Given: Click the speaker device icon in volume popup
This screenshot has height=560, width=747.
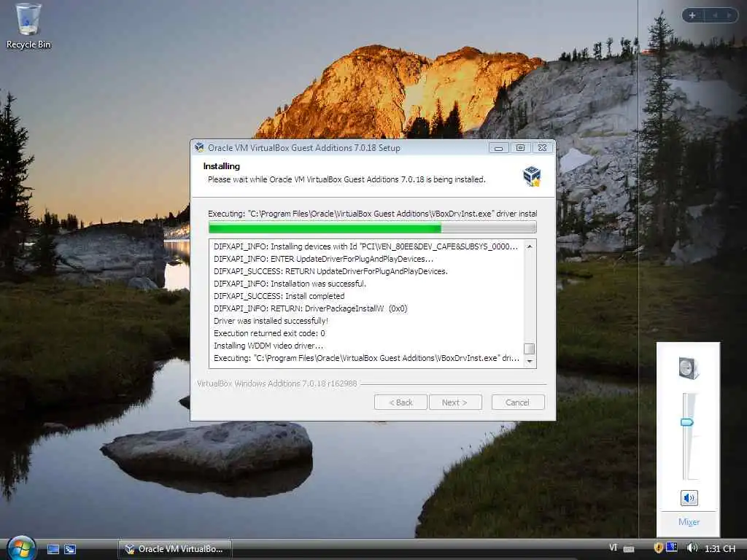Looking at the screenshot, I should 689,368.
